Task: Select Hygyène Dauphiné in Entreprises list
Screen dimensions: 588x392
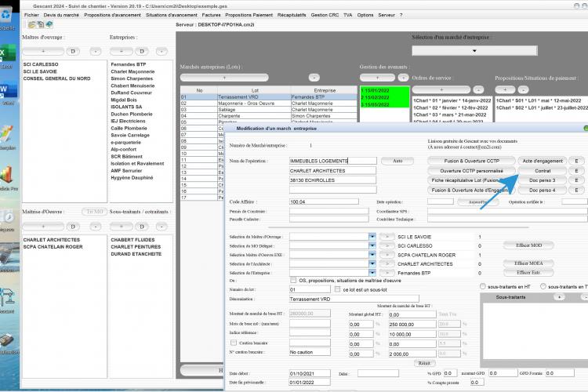Action: coord(132,178)
